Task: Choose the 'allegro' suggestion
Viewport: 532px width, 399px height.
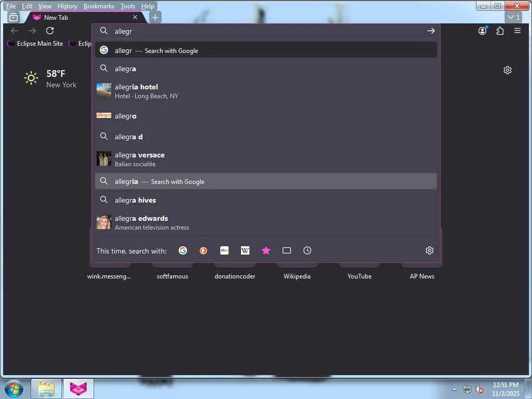Action: 266,116
